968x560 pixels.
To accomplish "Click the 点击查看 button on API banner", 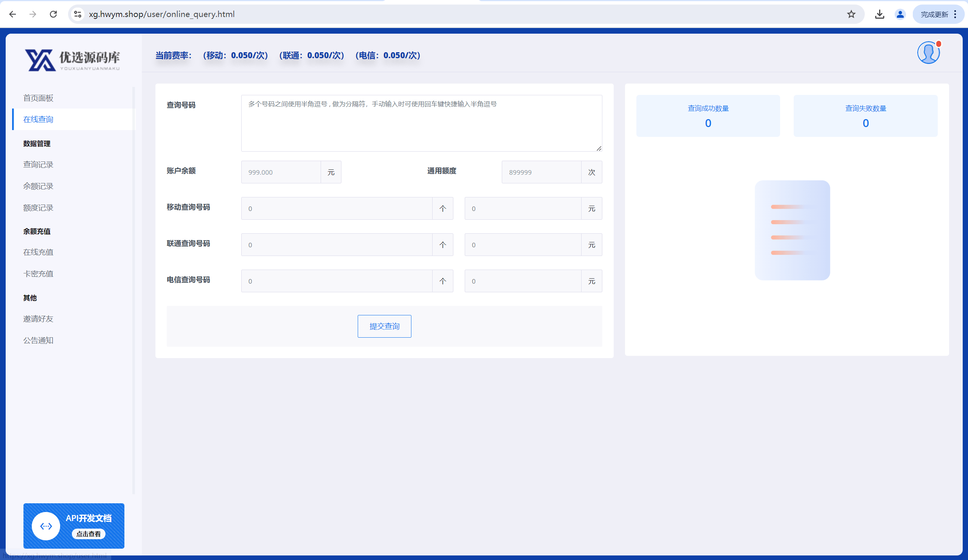I will point(89,534).
